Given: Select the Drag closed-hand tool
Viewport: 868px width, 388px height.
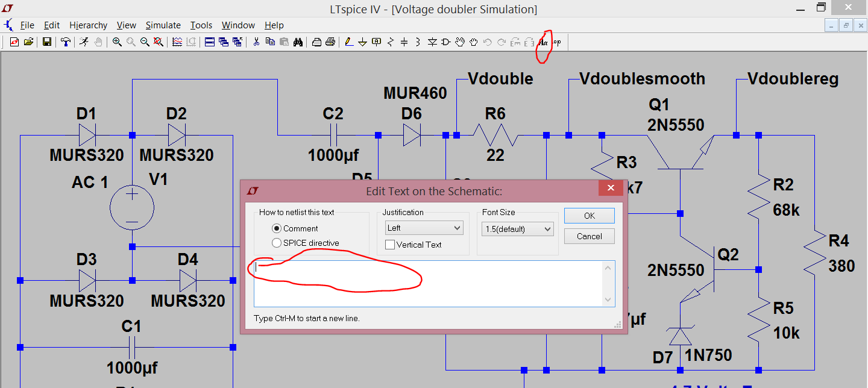Looking at the screenshot, I should click(474, 42).
